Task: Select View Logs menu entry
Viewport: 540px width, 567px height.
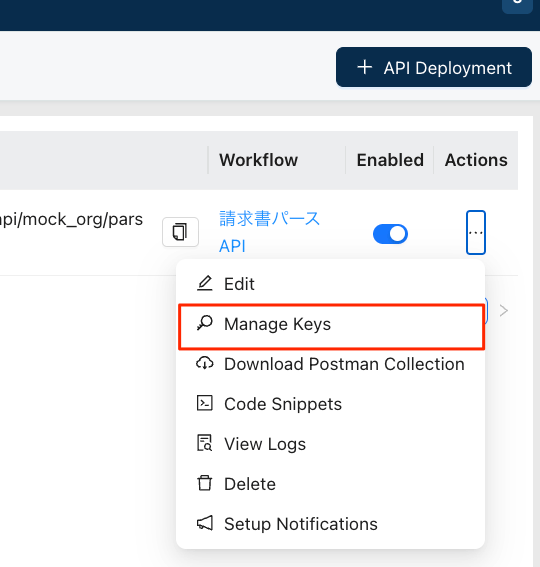Action: 331,444
